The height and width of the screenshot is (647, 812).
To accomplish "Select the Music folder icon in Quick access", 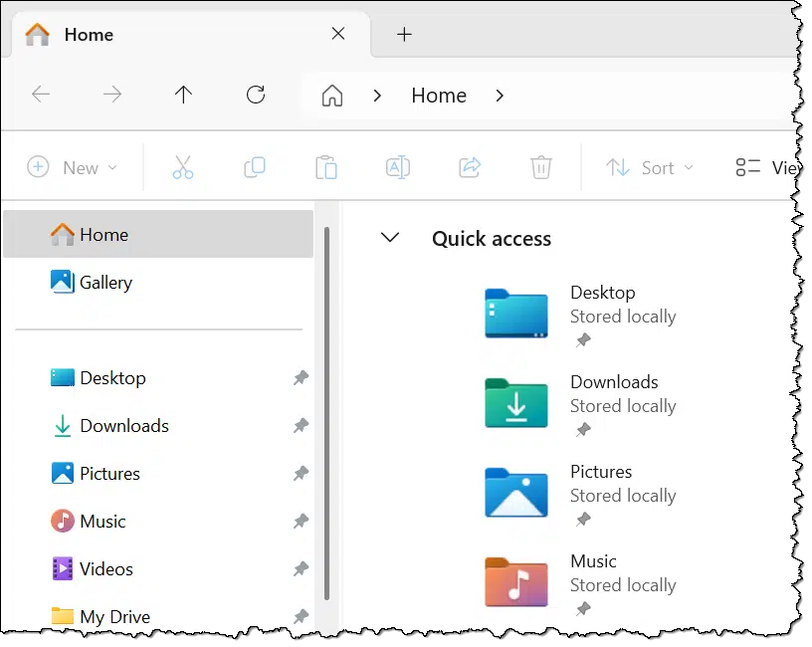I will 515,581.
